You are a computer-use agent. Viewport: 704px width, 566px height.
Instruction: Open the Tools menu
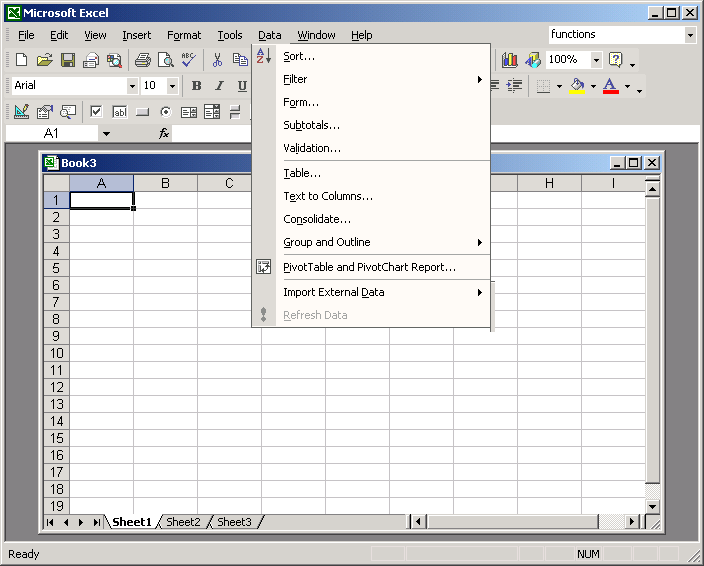click(x=230, y=35)
